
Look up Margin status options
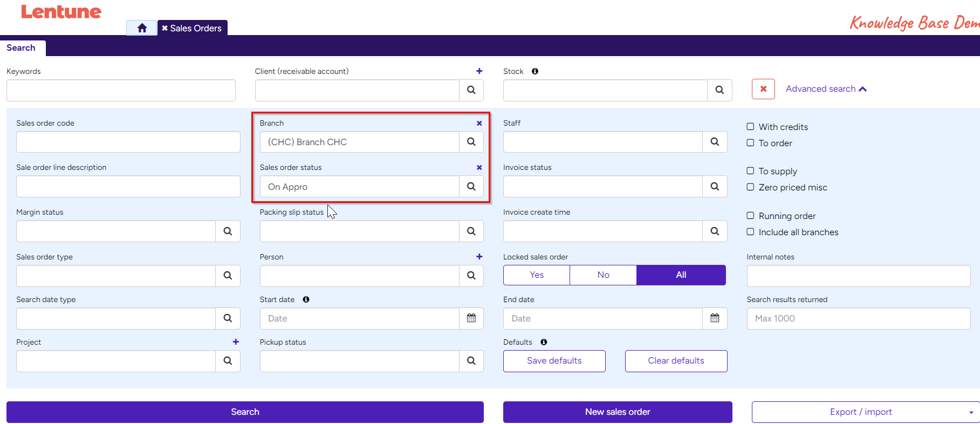click(228, 231)
